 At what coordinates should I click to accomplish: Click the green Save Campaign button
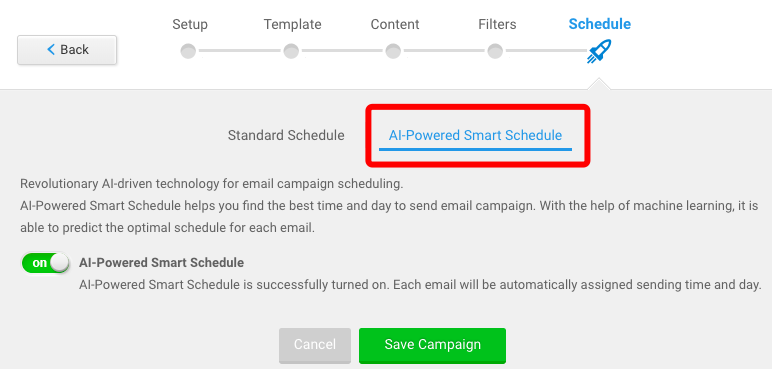[x=432, y=345]
